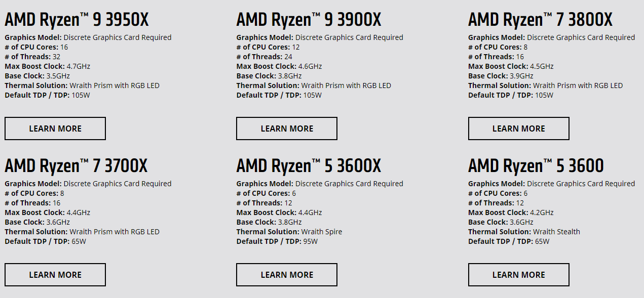The image size is (644, 298).
Task: Click the Wraith Stealth thermal solution text
Action: 556,232
